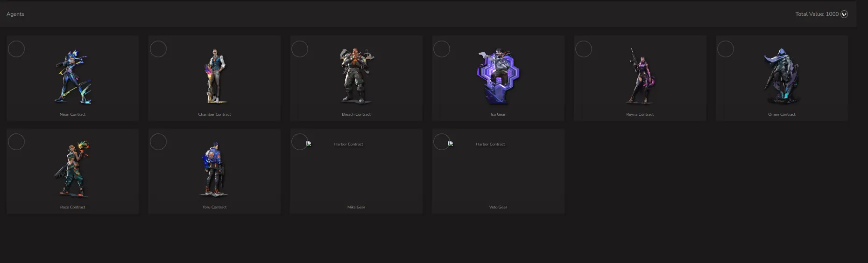Click broken image icon on Miks Gear card

[x=309, y=144]
